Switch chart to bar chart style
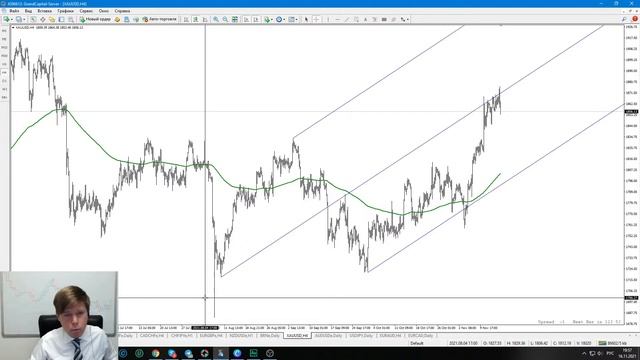 click(186, 19)
